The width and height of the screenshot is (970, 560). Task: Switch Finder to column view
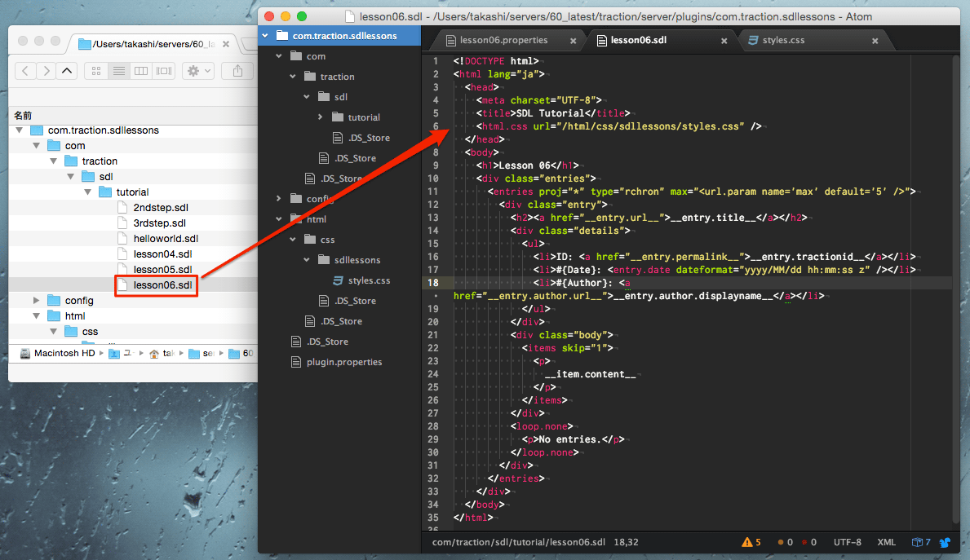point(141,71)
